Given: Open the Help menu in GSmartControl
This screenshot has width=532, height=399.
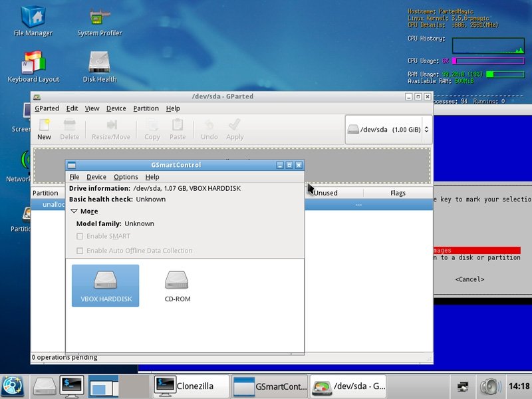Looking at the screenshot, I should [152, 177].
